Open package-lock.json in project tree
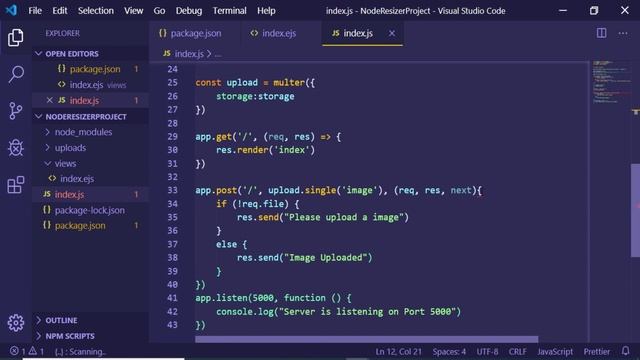This screenshot has width=640, height=360. pos(91,210)
